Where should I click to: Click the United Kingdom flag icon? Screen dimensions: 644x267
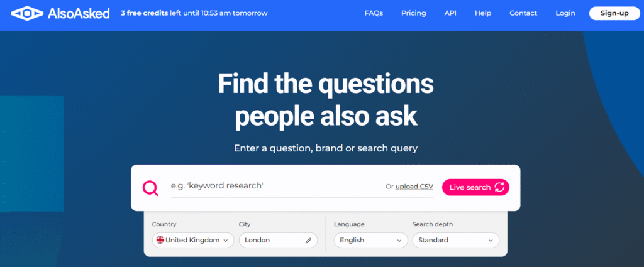160,240
